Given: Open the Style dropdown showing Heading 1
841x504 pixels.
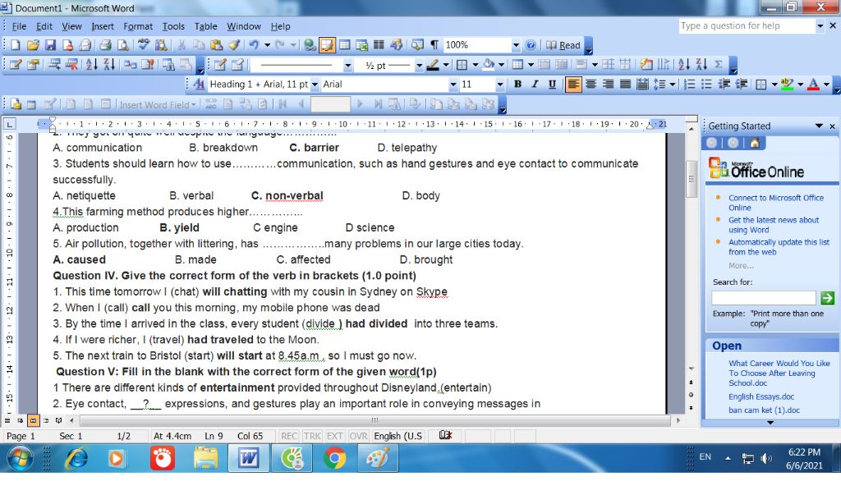Looking at the screenshot, I should (315, 85).
